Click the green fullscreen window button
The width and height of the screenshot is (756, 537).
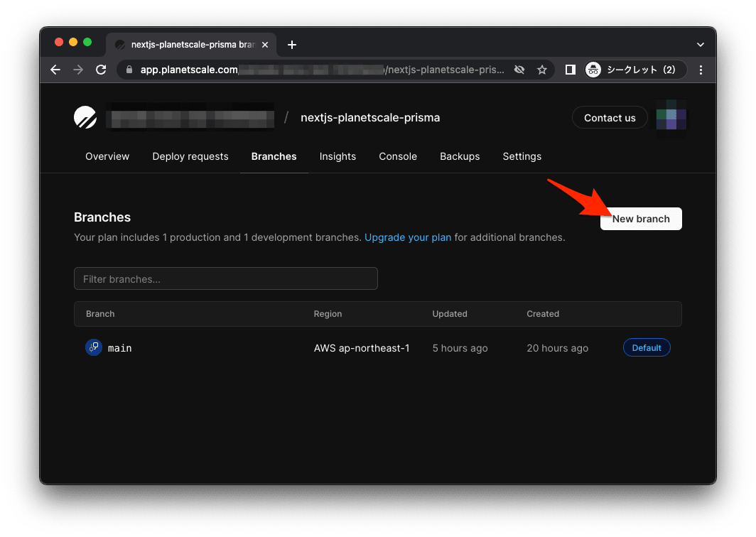87,42
